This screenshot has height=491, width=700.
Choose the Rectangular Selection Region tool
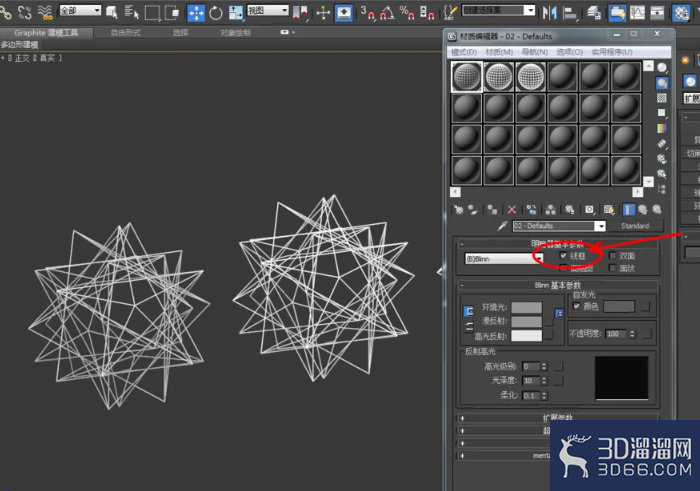click(x=152, y=12)
